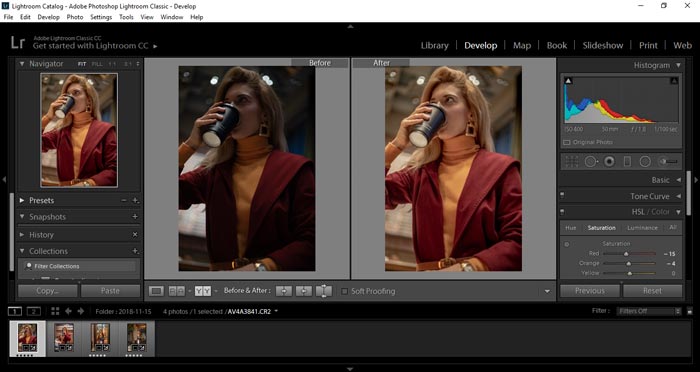700x372 pixels.
Task: Collapse the Histogram panel
Action: [678, 65]
